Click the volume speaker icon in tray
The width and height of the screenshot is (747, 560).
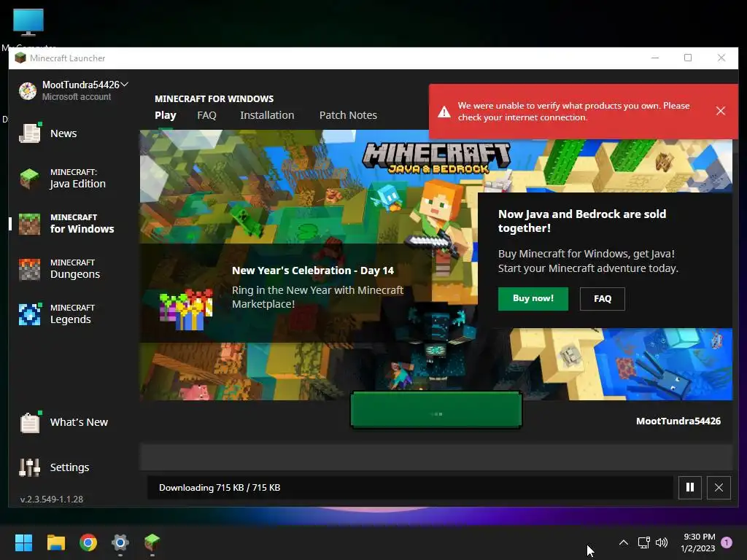coord(662,542)
